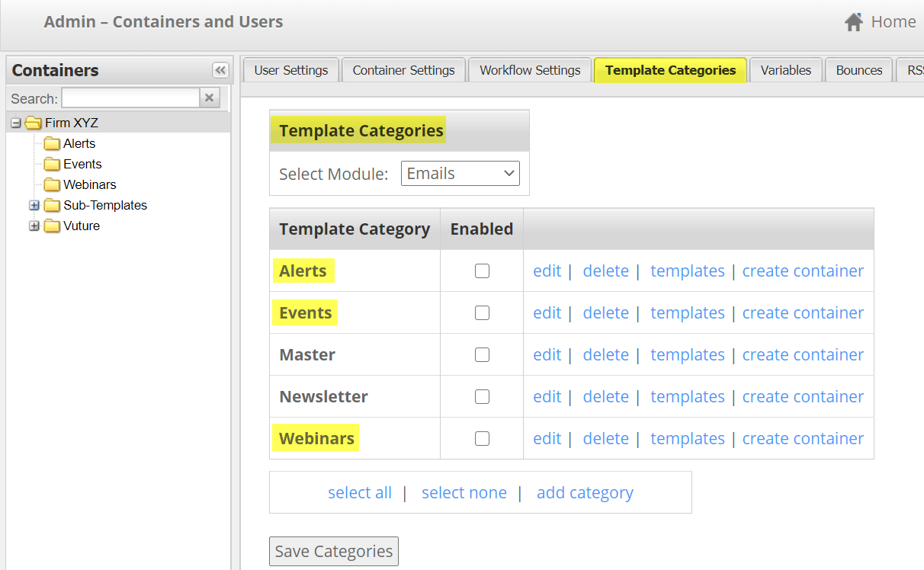Open the Workflow Settings tab
Screen dimensions: 924x570
pyautogui.click(x=529, y=69)
